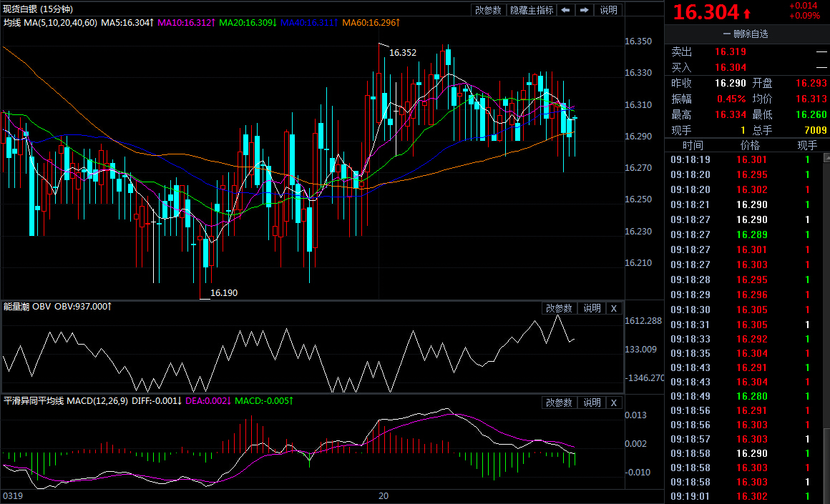Click the 16.352 high price marker

pos(403,53)
